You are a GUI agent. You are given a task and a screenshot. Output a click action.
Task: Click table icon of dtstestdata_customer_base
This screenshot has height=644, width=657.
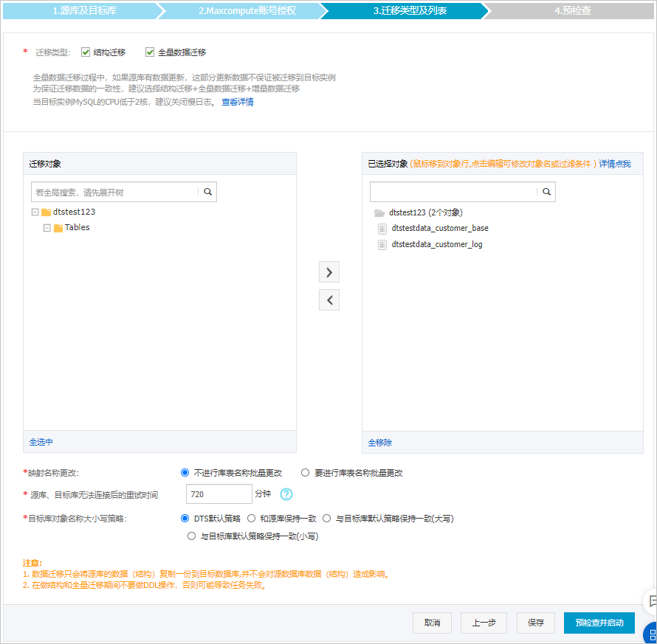pyautogui.click(x=382, y=229)
